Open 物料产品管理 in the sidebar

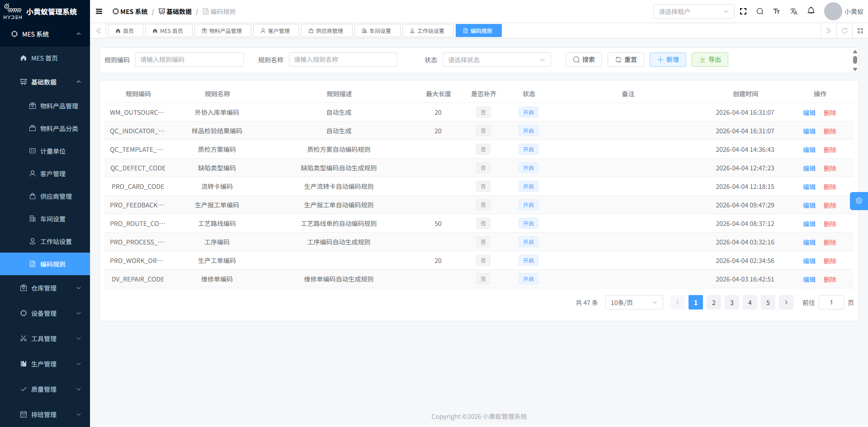pos(45,106)
